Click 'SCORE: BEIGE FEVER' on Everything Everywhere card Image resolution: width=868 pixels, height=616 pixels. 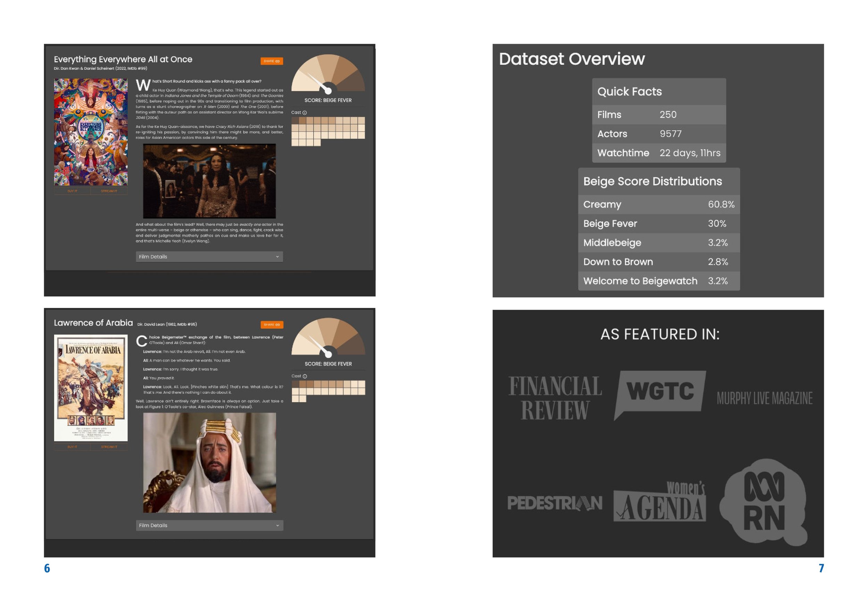tap(328, 100)
